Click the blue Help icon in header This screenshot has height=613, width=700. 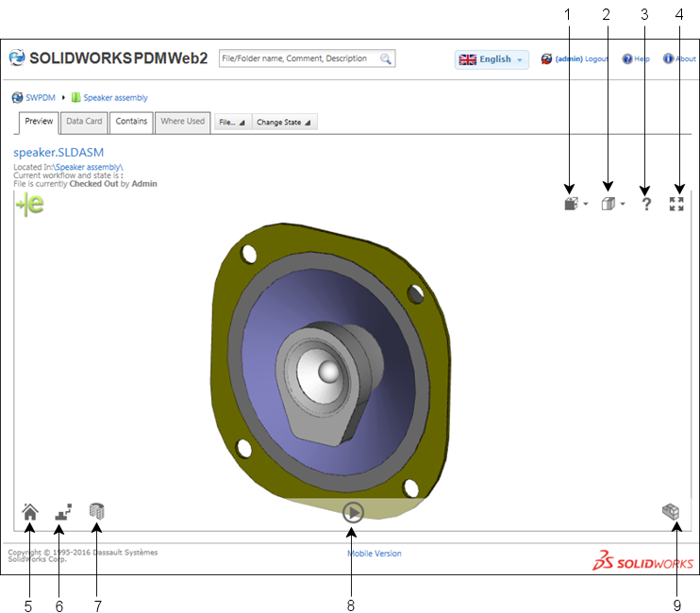[627, 58]
